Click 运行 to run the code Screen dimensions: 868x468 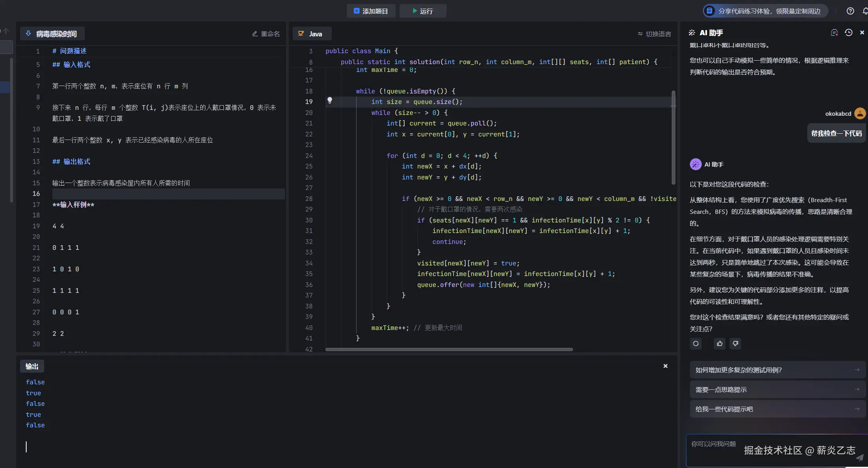tap(423, 11)
